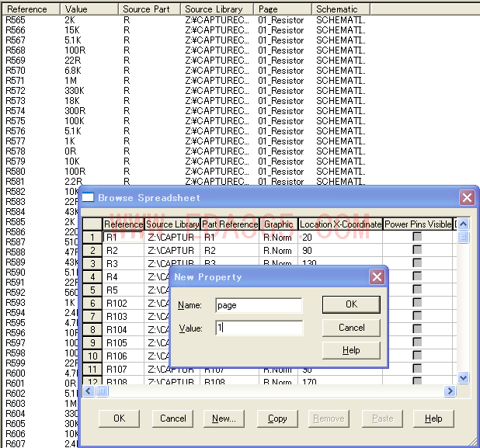
Task: Click the 01_Resistor page entry of R575
Action: [280, 121]
